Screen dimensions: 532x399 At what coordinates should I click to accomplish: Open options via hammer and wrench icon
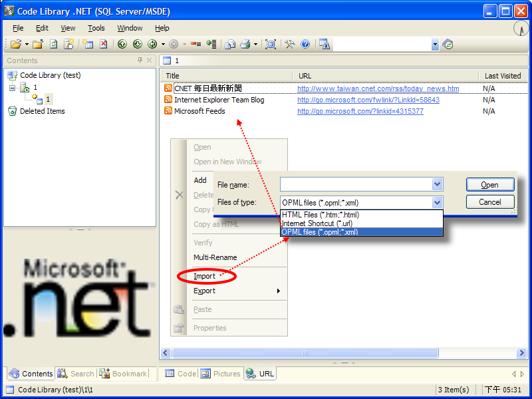290,44
